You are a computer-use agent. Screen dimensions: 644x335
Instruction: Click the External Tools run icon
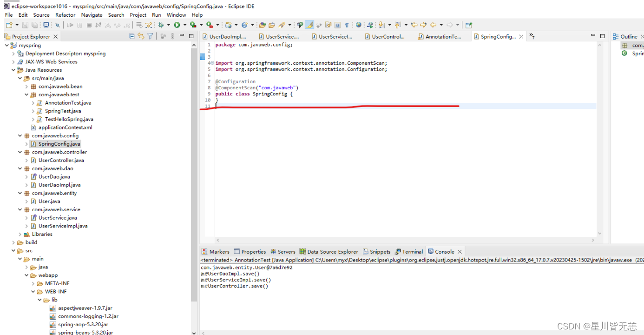click(x=210, y=25)
